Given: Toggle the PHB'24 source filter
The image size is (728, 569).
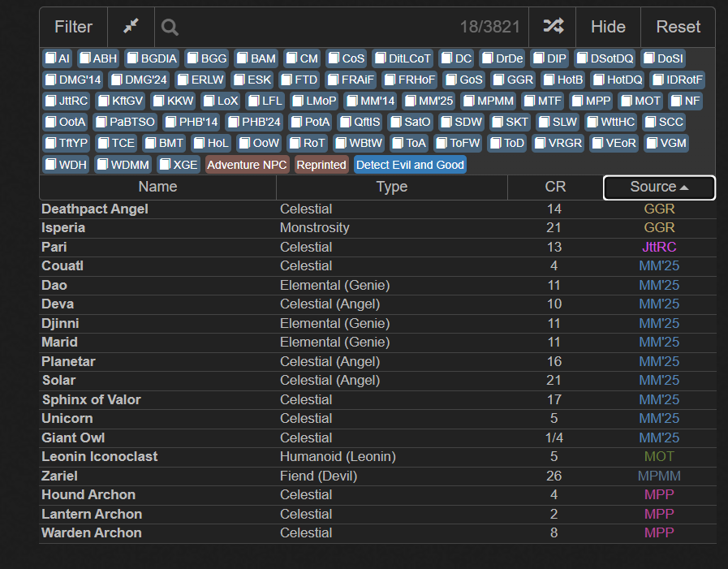Looking at the screenshot, I should point(254,123).
